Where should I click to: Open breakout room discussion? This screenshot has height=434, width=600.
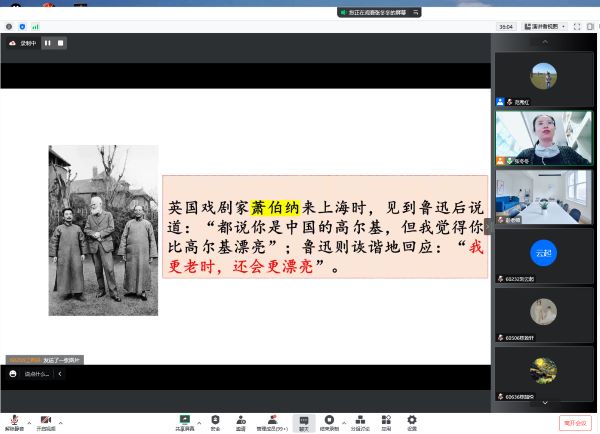pyautogui.click(x=358, y=422)
